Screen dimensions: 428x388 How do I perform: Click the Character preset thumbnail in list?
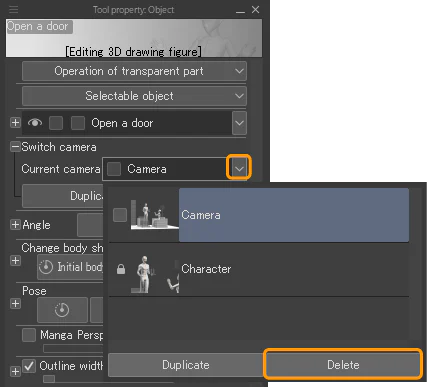coord(155,274)
